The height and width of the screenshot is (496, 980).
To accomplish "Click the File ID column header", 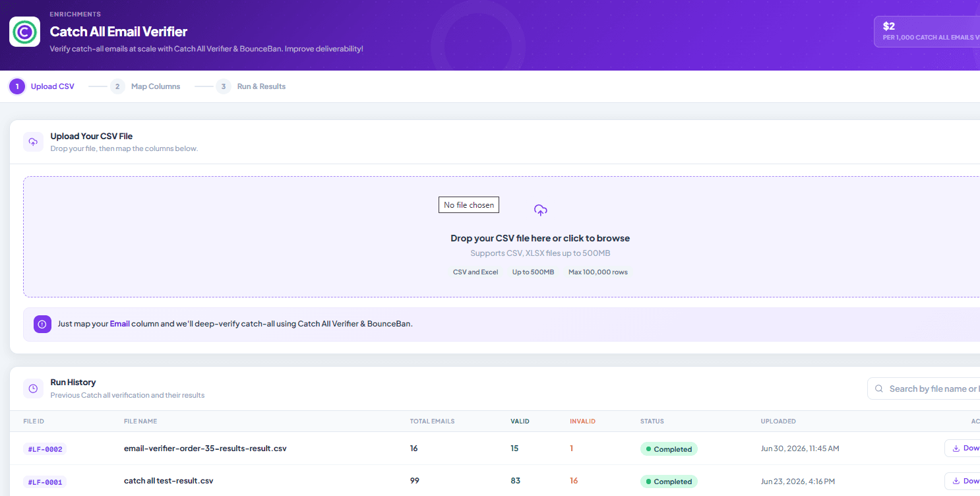I will tap(34, 421).
